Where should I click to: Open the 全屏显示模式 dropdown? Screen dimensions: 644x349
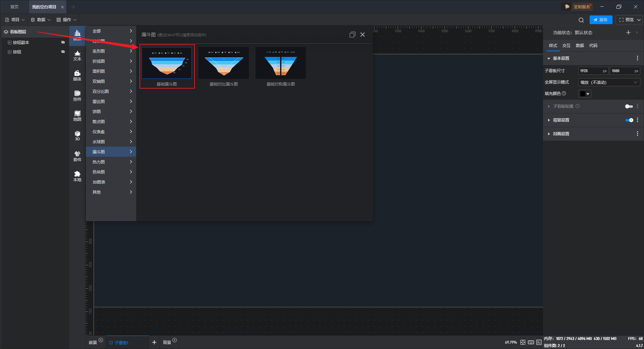pyautogui.click(x=609, y=82)
